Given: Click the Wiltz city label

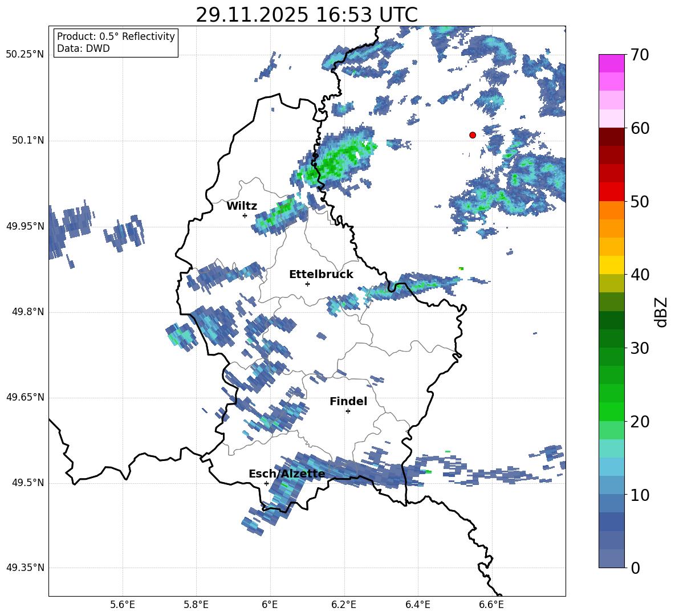Looking at the screenshot, I should pyautogui.click(x=242, y=206).
